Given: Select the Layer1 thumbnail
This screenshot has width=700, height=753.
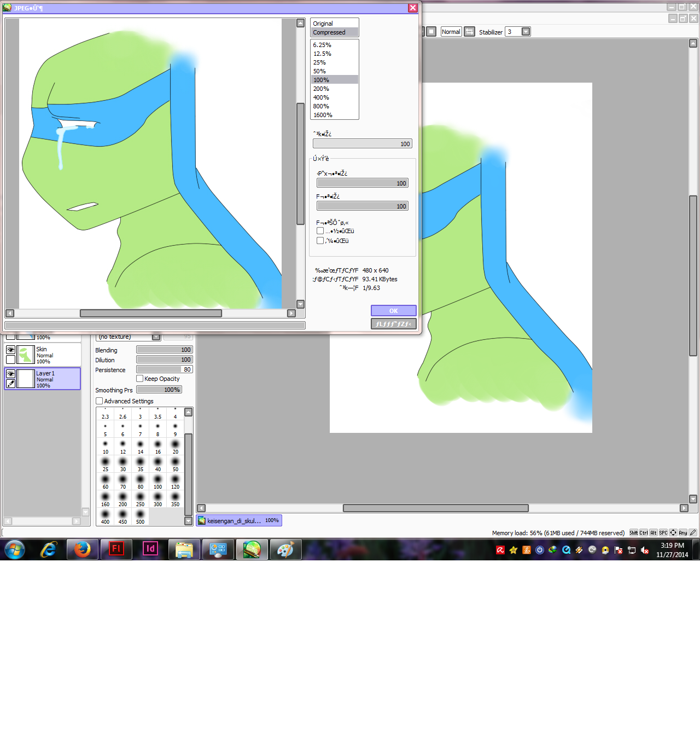Looking at the screenshot, I should pyautogui.click(x=26, y=379).
